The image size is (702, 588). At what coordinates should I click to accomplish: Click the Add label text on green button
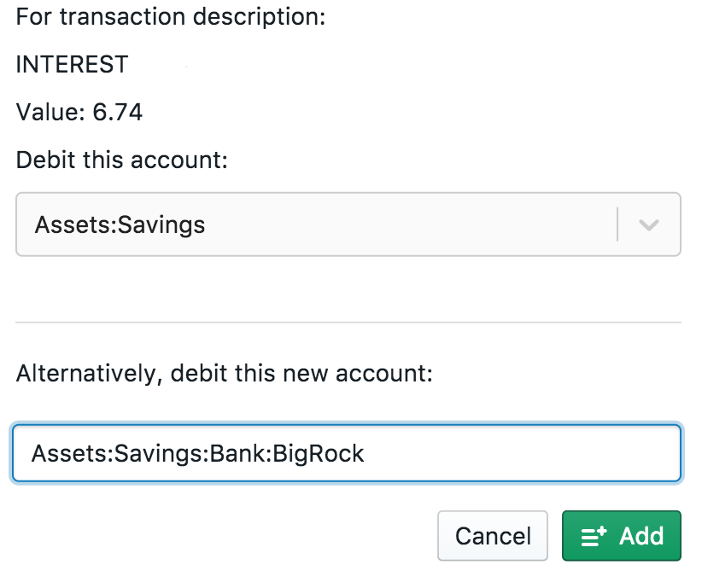(641, 536)
